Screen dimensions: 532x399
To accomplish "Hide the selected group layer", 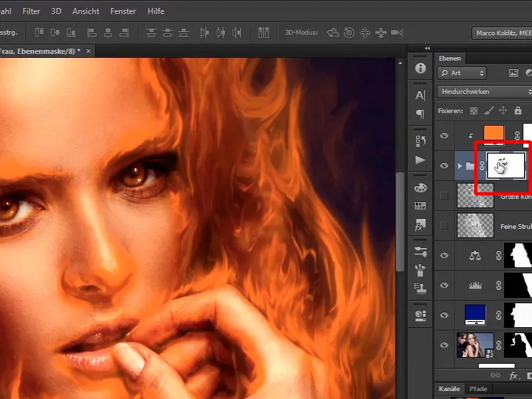I will pos(444,166).
